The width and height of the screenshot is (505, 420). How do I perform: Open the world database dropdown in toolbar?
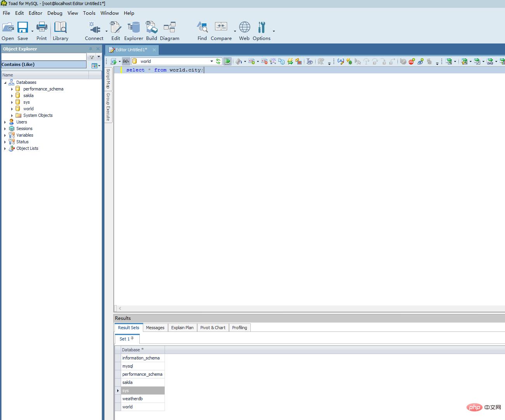click(x=212, y=61)
